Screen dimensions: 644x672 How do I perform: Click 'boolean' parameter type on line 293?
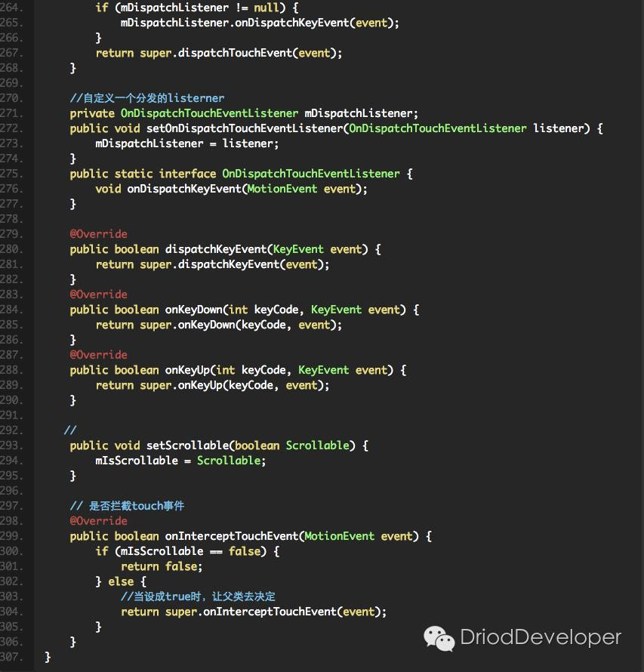pyautogui.click(x=257, y=445)
